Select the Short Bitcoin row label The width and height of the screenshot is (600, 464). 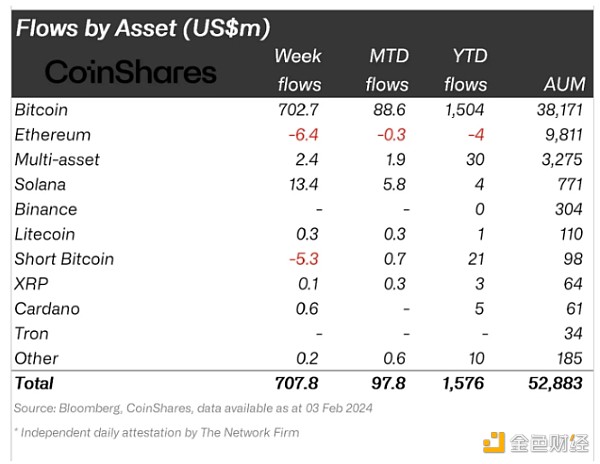click(x=64, y=259)
